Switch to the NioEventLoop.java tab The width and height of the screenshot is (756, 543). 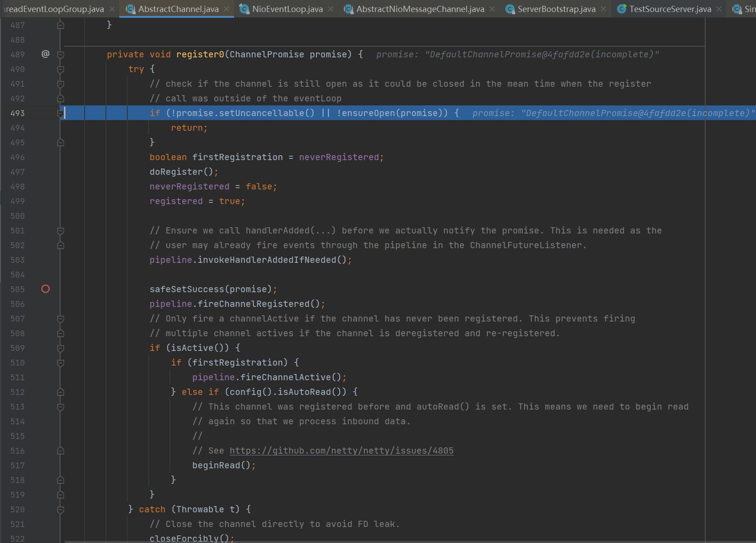pos(287,9)
